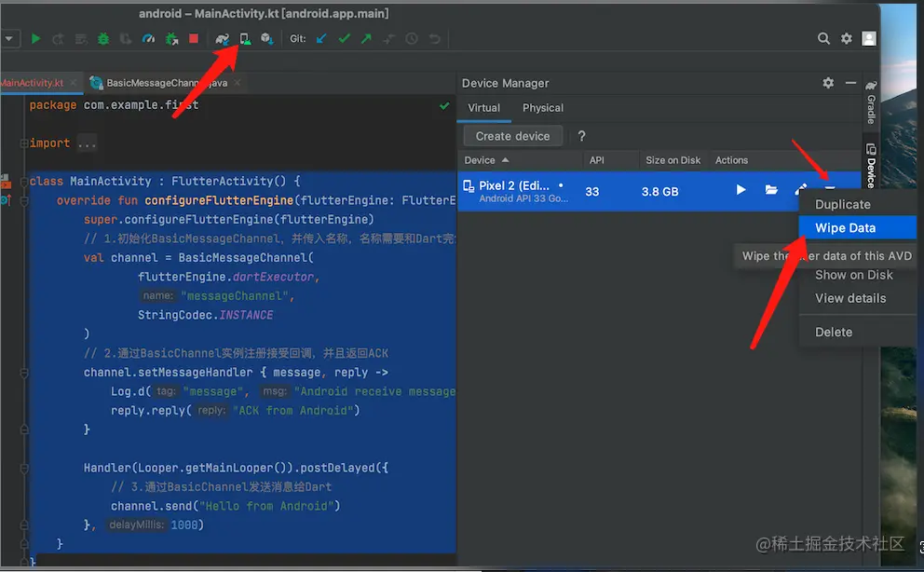
Task: Open Pixel 2 AVD folder on disk icon
Action: pos(771,190)
